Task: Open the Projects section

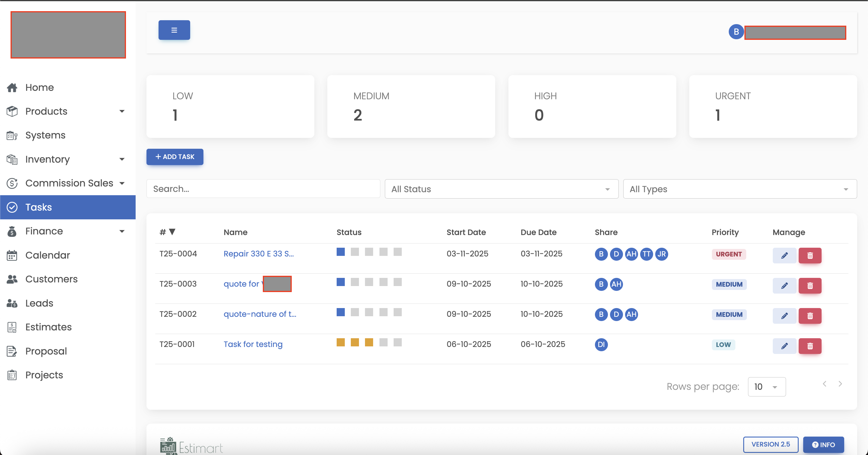Action: (44, 375)
